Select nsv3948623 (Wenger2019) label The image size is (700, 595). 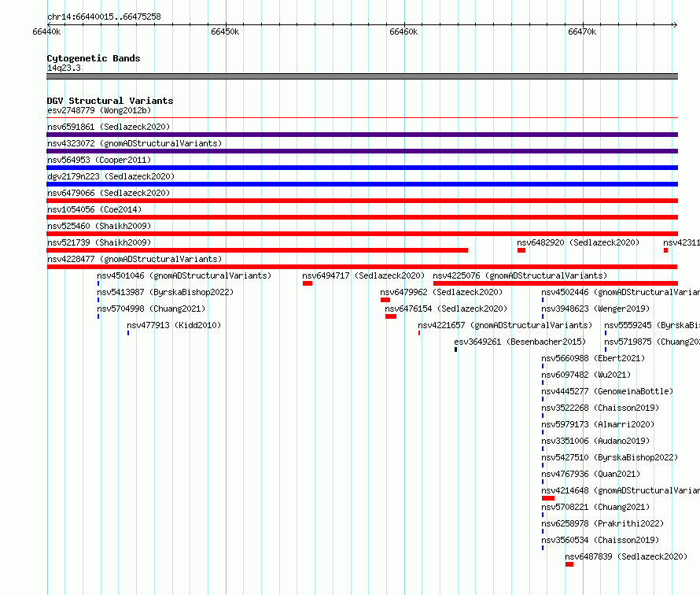(595, 309)
